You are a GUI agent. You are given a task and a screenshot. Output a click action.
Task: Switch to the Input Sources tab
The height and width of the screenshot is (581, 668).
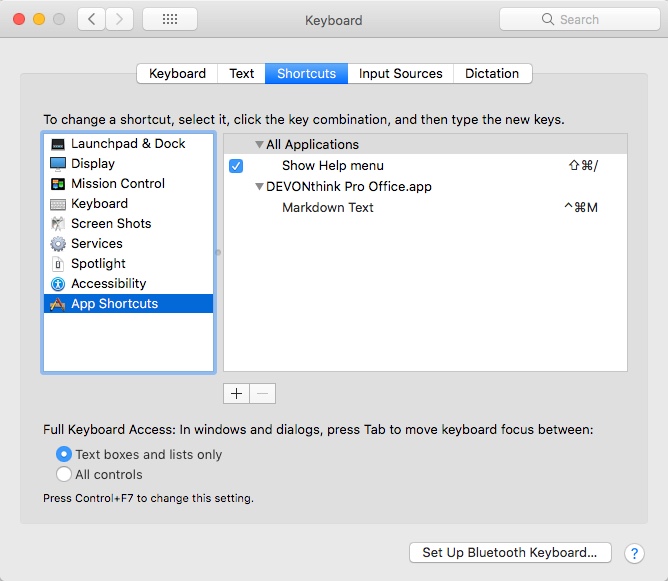(x=400, y=74)
